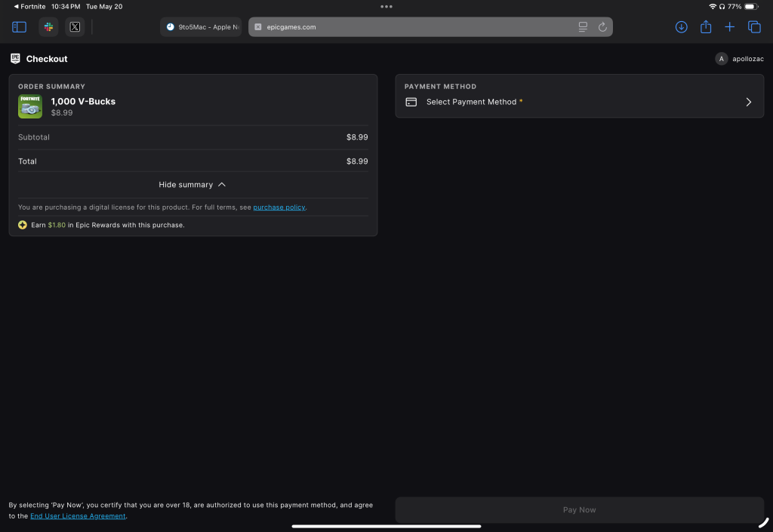Screen dimensions: 773x532
Task: Switch to the 9to5Mac tab
Action: click(201, 27)
